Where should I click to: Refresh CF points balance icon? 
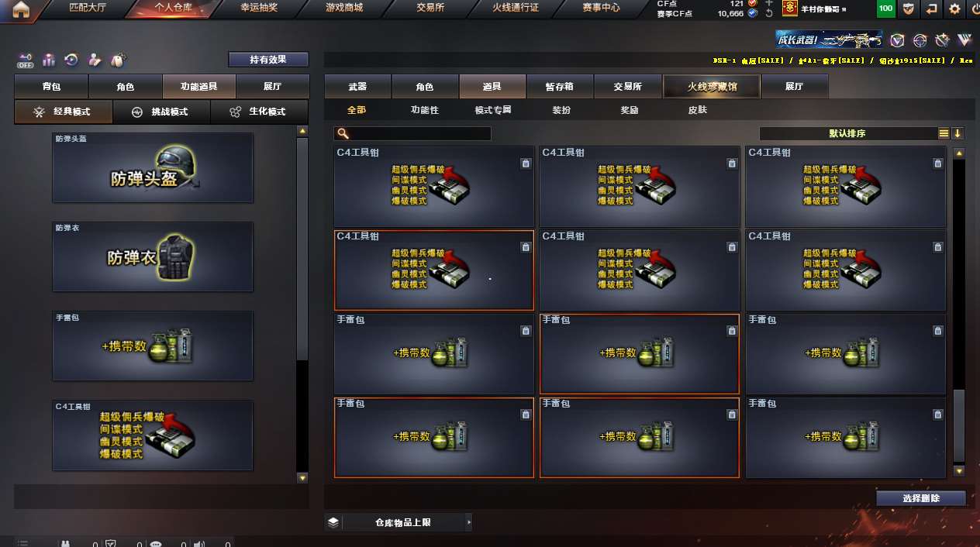(768, 14)
